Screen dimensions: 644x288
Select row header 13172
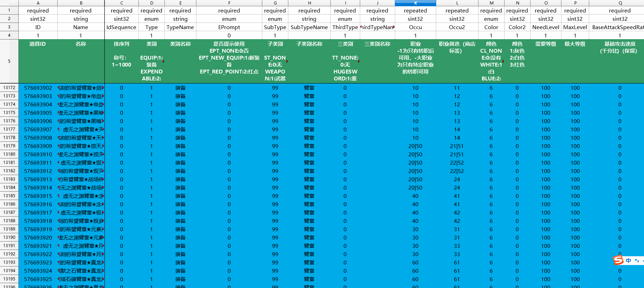[x=9, y=88]
